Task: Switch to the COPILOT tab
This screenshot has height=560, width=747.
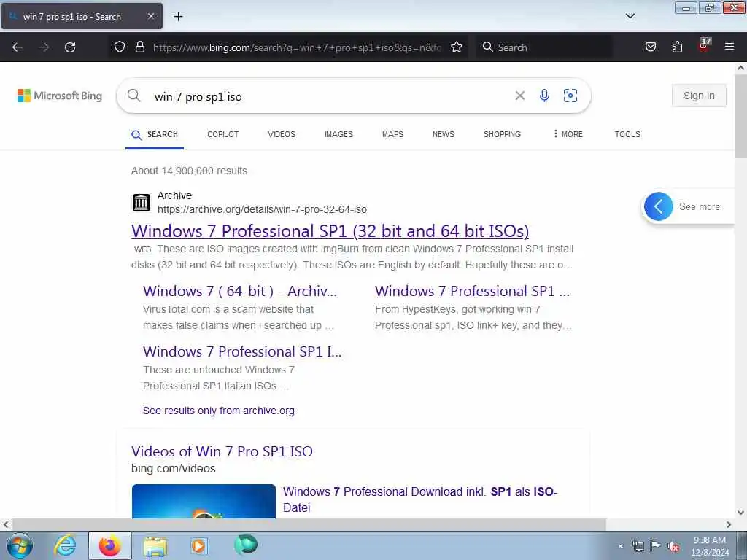Action: (223, 134)
